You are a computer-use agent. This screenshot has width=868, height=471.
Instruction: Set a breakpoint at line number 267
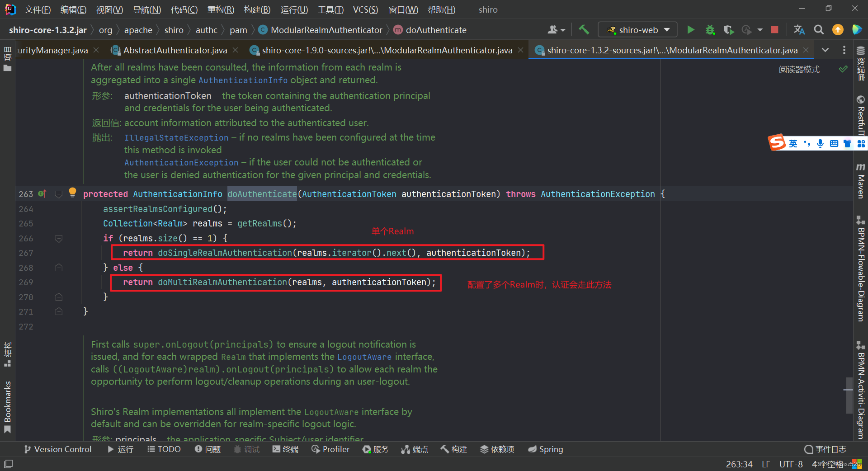26,253
